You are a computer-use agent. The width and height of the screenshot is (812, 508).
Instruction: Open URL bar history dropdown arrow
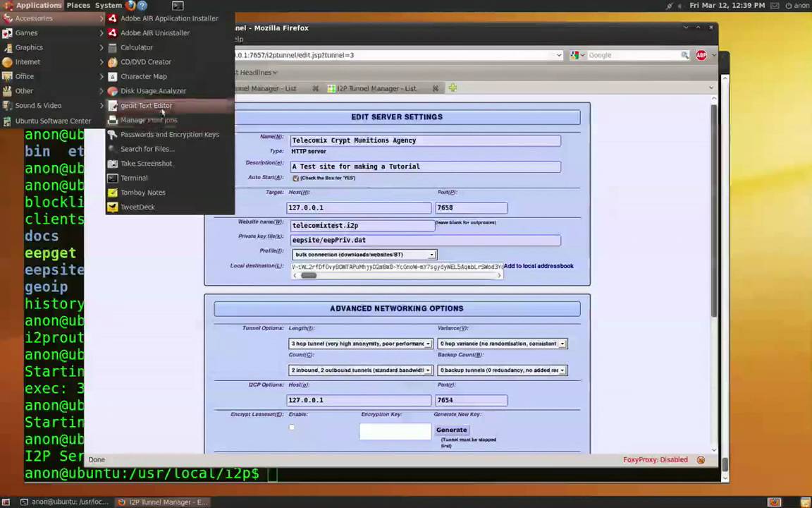tap(558, 55)
